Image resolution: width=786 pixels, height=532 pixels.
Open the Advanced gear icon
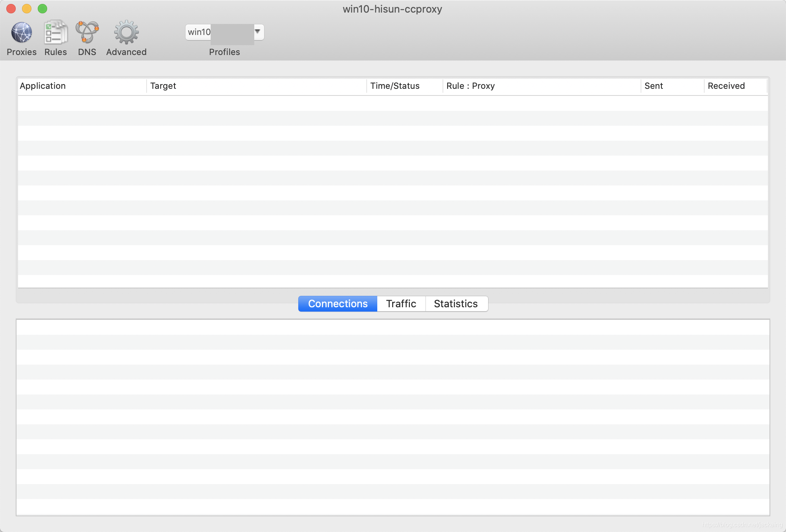(x=126, y=33)
